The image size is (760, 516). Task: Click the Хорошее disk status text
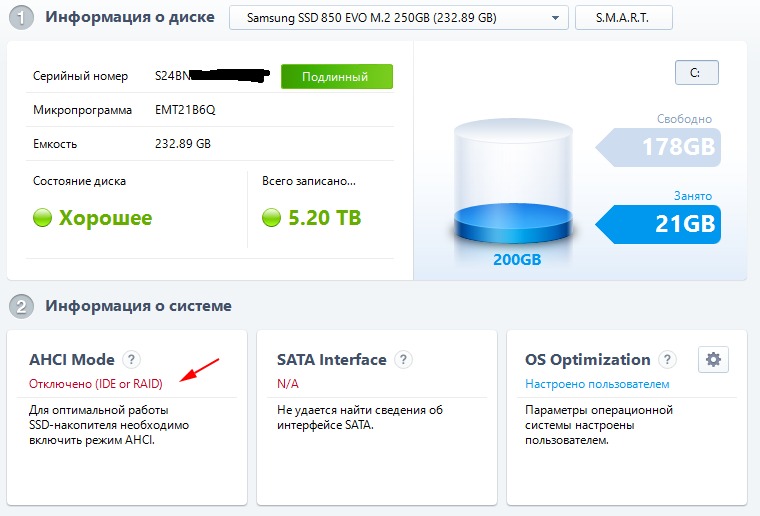pos(105,218)
